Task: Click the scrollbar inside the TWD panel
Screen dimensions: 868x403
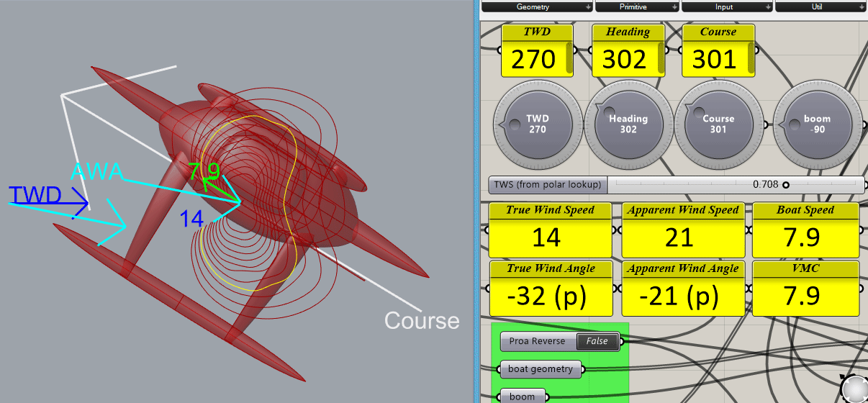Action: pyautogui.click(x=569, y=58)
